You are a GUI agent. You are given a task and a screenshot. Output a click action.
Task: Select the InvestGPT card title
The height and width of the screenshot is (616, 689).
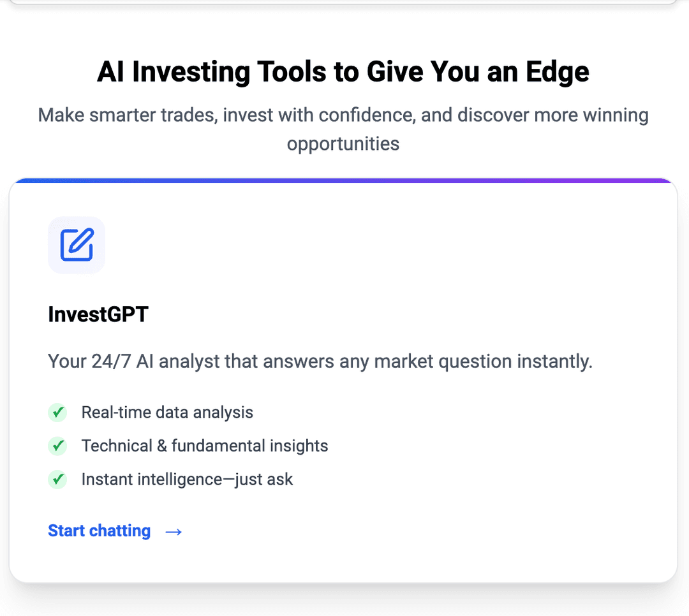tap(98, 314)
